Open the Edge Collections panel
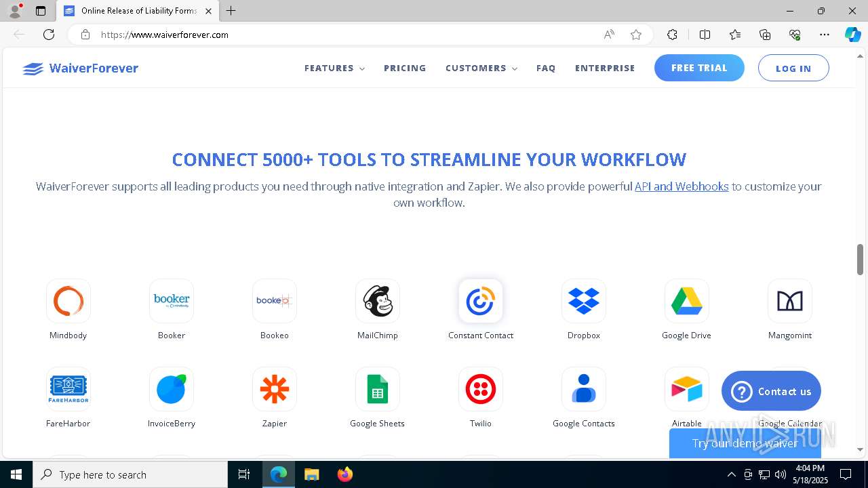The width and height of the screenshot is (868, 488). pos(765,35)
